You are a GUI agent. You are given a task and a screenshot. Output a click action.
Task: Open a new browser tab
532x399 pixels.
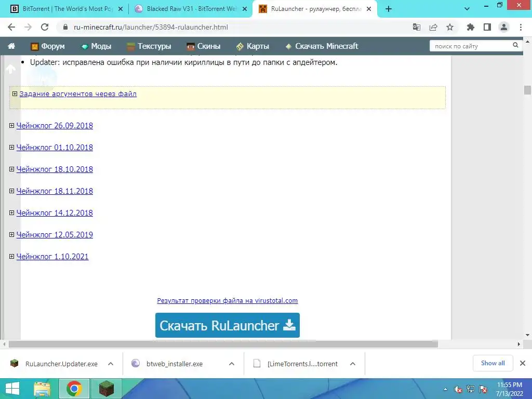[389, 9]
